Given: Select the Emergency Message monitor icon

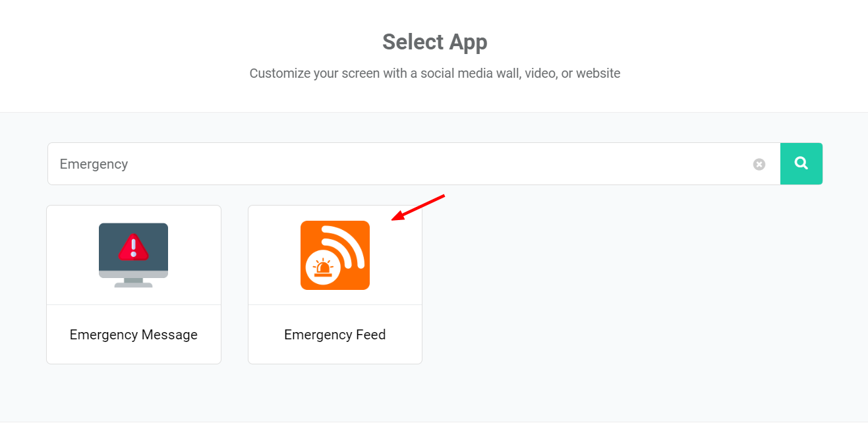Looking at the screenshot, I should click(x=134, y=255).
